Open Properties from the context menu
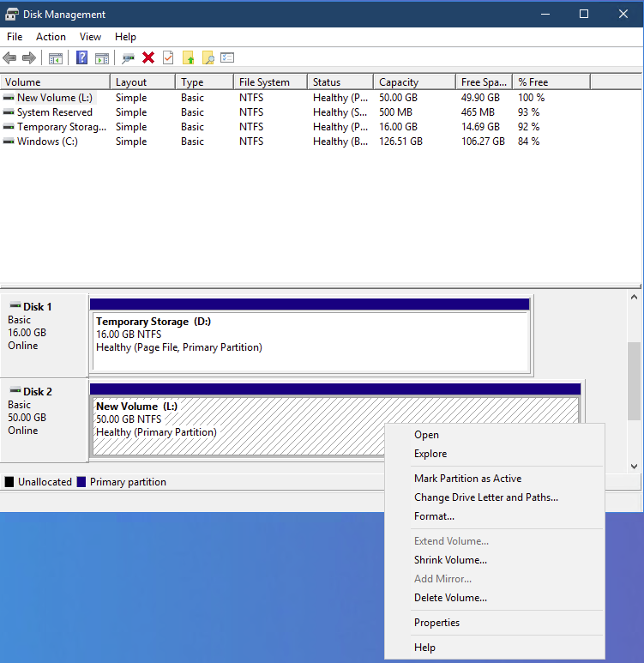Image resolution: width=644 pixels, height=663 pixels. pos(494,623)
